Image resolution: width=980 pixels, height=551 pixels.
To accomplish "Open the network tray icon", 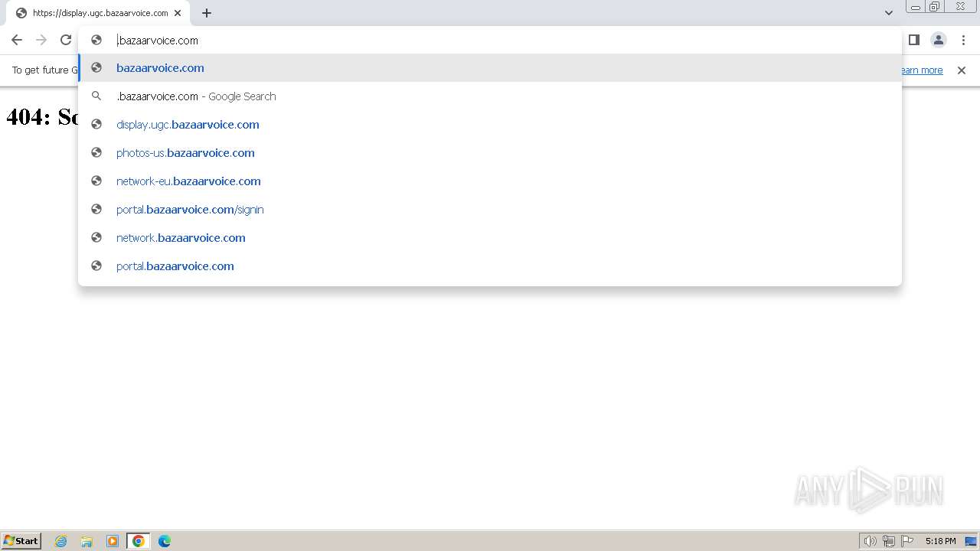I will pos(889,541).
